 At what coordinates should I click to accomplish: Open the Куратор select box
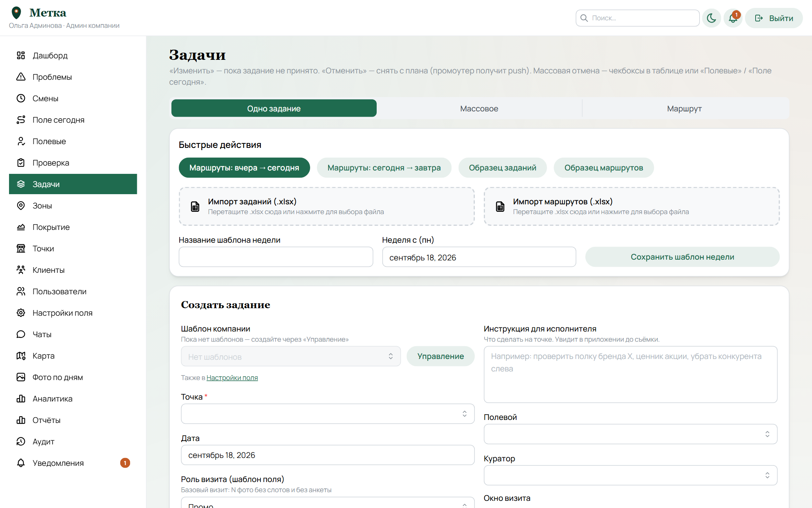pyautogui.click(x=630, y=475)
